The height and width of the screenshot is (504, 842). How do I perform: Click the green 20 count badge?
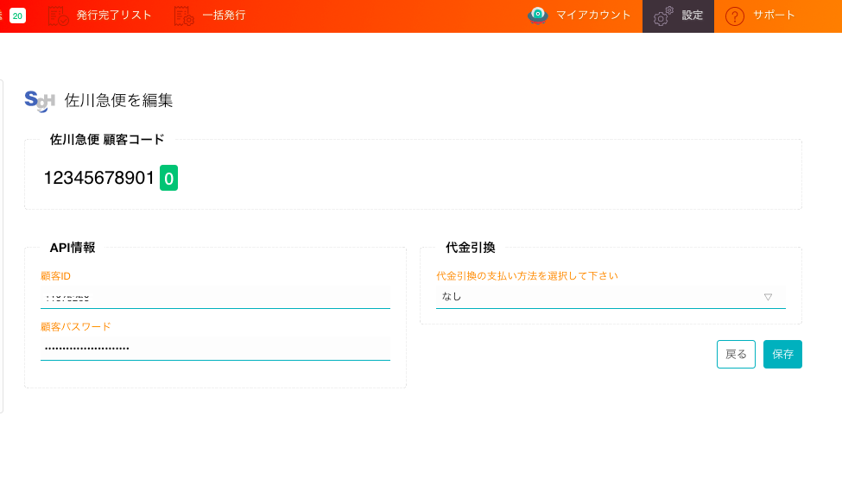pyautogui.click(x=18, y=16)
